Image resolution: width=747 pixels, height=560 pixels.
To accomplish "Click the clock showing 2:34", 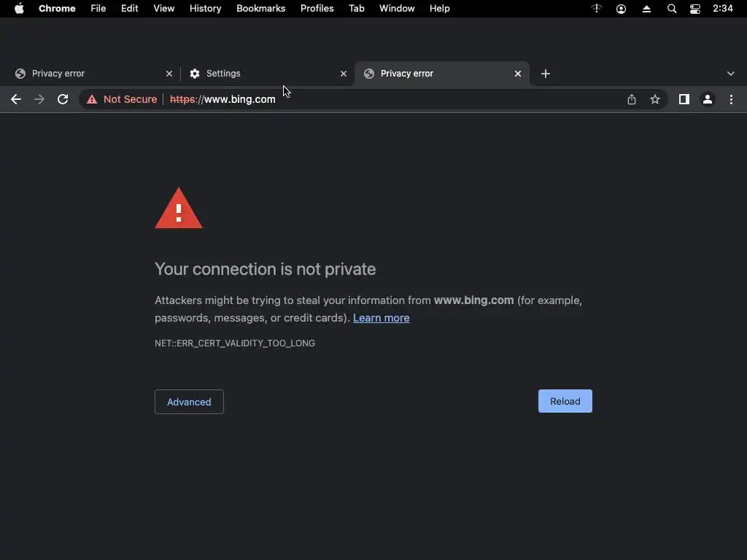I will click(x=723, y=9).
